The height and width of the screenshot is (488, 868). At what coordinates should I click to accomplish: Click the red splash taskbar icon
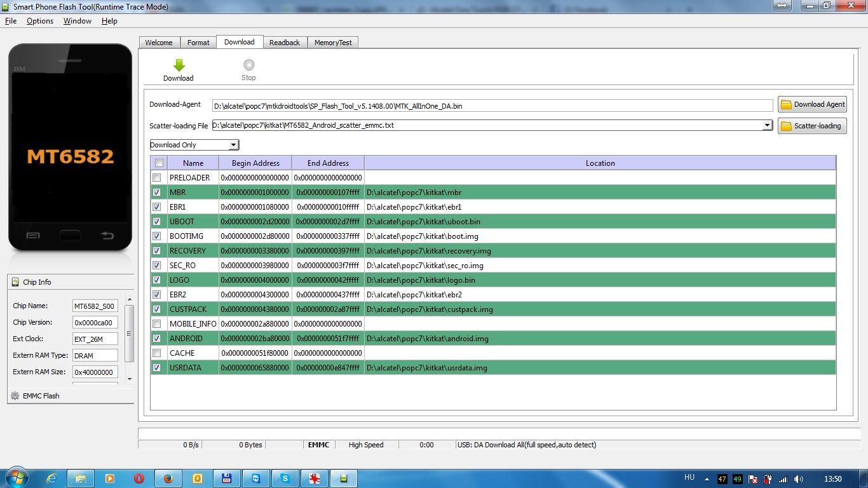click(315, 478)
